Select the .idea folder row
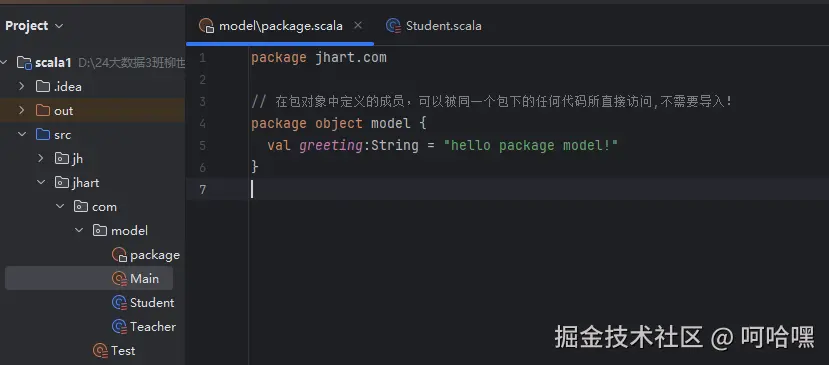This screenshot has height=365, width=829. (93, 86)
